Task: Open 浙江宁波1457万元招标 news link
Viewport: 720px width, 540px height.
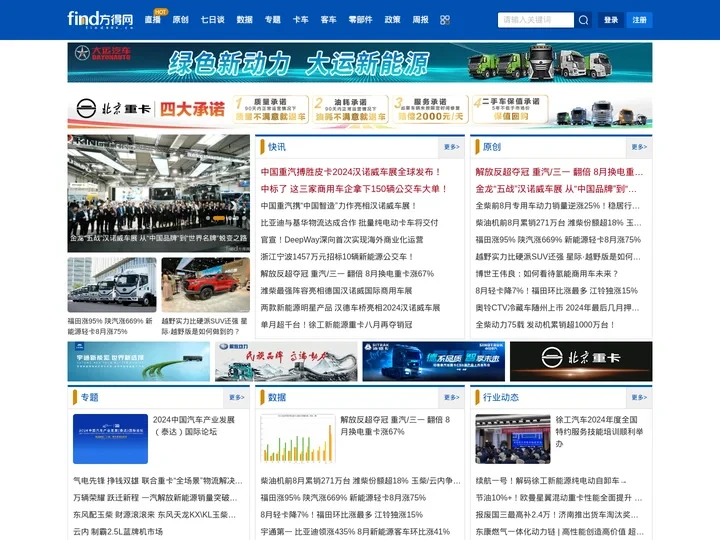Action: [337, 257]
